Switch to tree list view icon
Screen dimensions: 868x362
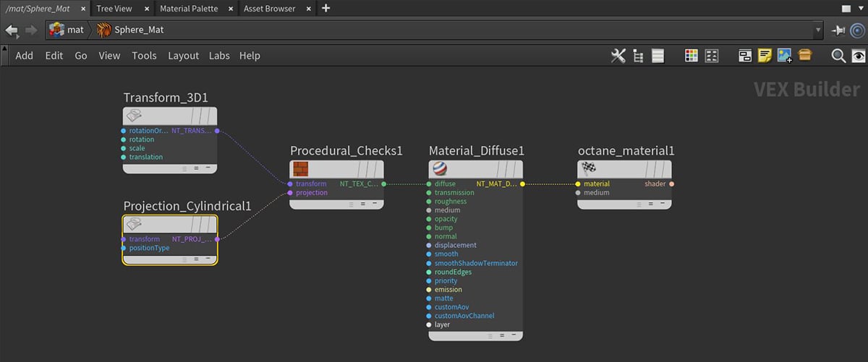tap(638, 56)
